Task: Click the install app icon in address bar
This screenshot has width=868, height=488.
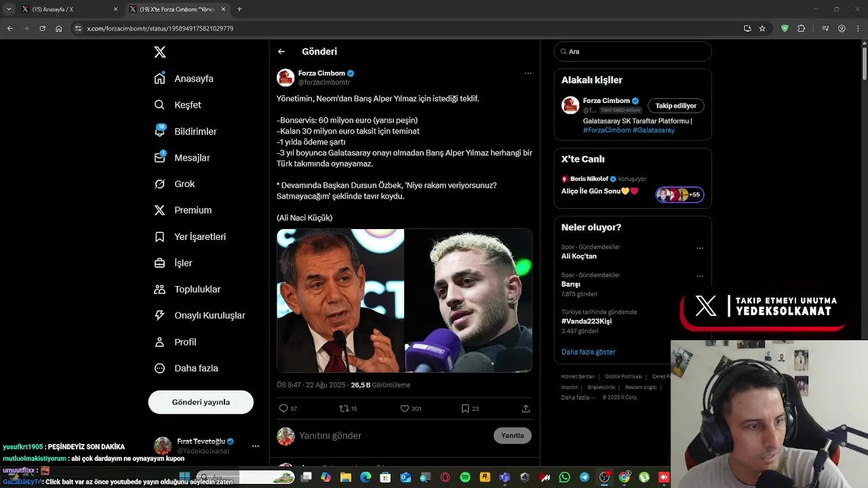Action: (x=747, y=28)
